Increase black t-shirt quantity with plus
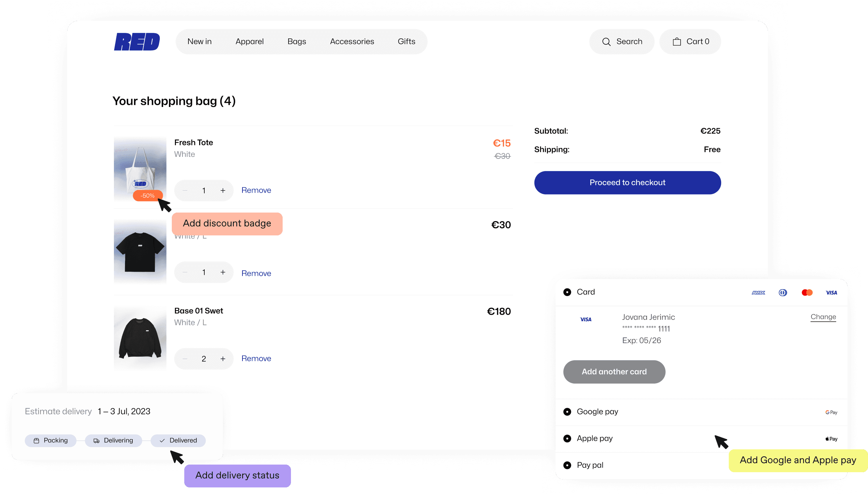This screenshot has width=868, height=494. (223, 272)
